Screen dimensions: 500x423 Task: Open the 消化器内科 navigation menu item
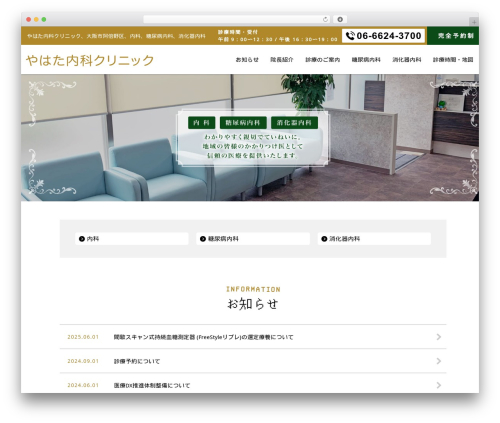[x=407, y=60]
